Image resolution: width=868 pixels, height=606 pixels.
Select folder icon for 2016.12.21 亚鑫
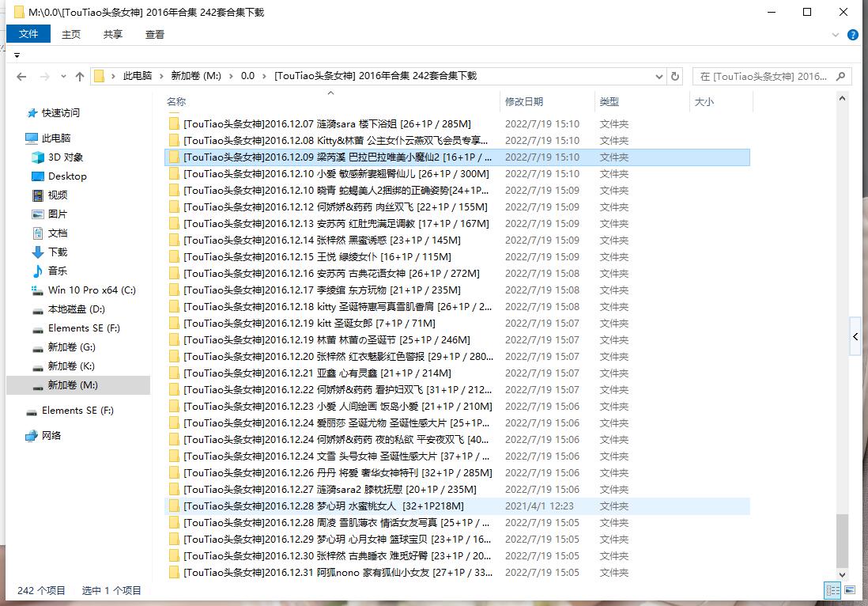coord(174,373)
